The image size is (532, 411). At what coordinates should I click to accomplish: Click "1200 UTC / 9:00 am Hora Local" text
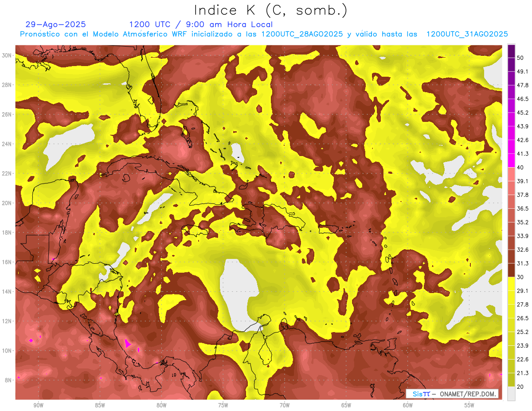tap(201, 24)
